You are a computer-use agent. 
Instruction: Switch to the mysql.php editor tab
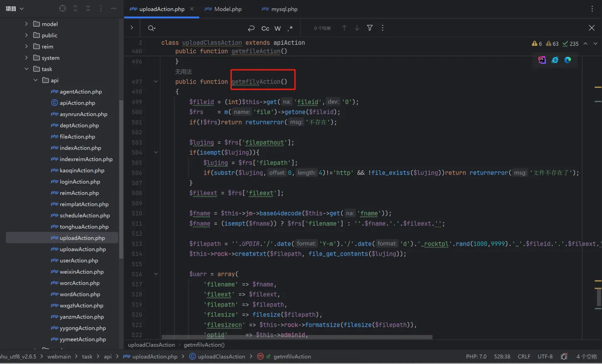coord(284,9)
